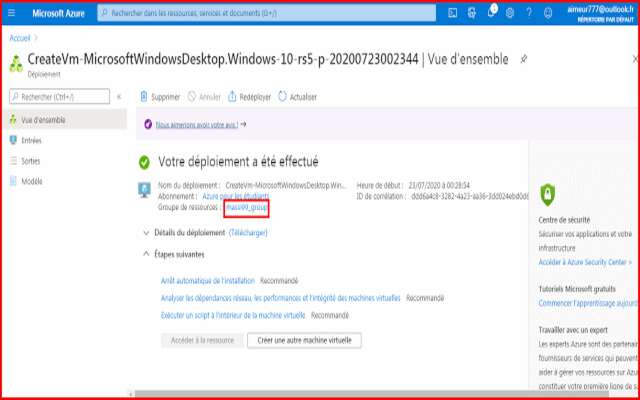Click 'Travailler avec un expert' heading
Image resolution: width=640 pixels, height=400 pixels.
click(x=573, y=330)
